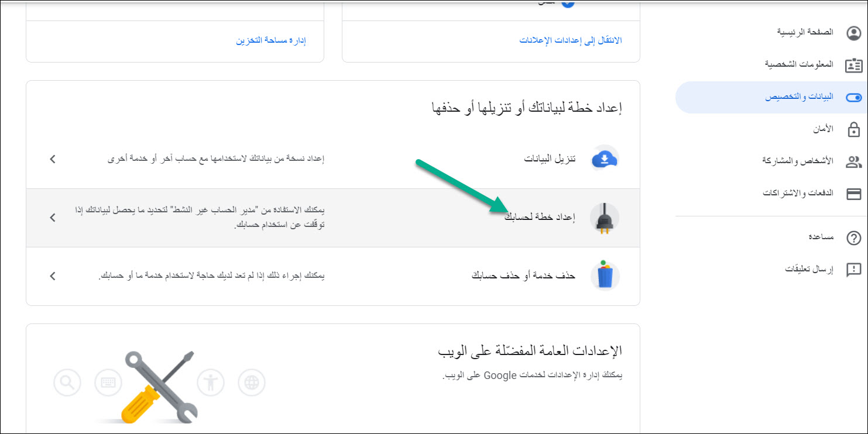
Task: Click the blue trash bin delete icon
Action: point(605,275)
